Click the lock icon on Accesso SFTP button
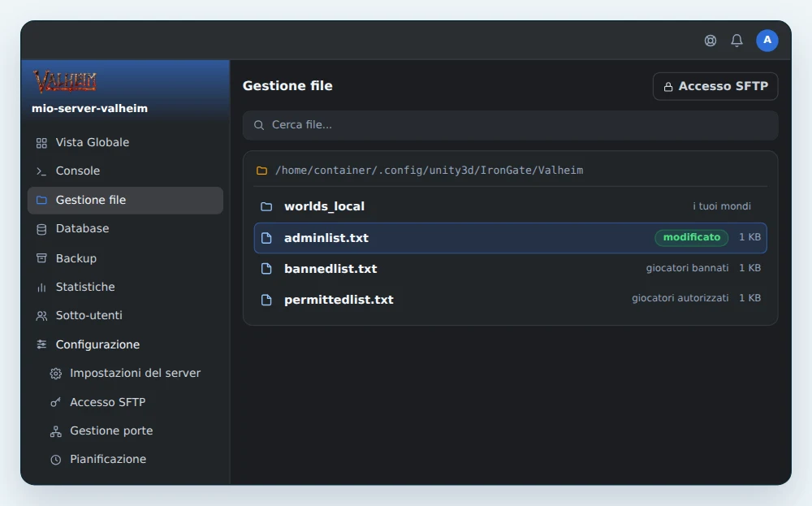812x506 pixels. point(668,86)
